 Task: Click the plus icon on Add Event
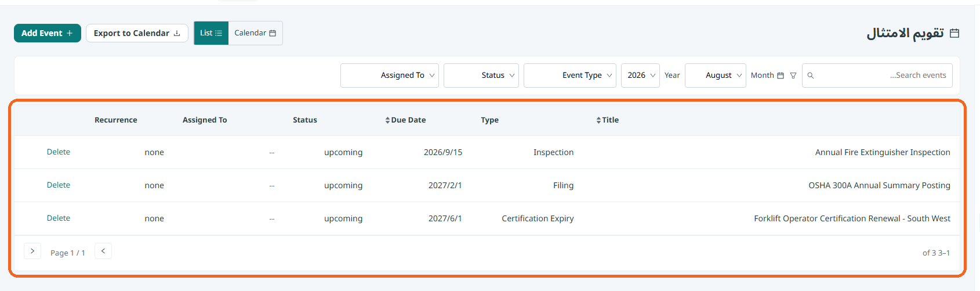[70, 33]
